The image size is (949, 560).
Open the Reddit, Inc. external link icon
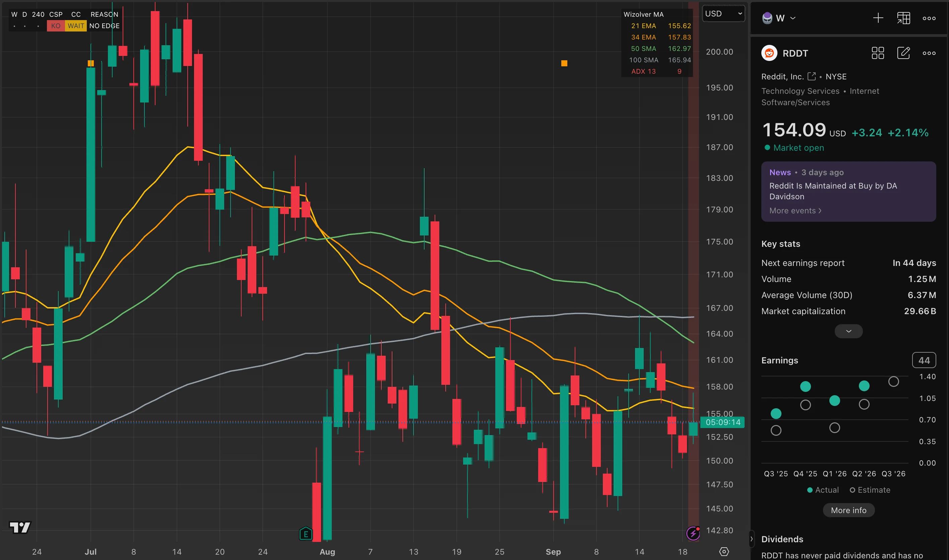pos(812,76)
